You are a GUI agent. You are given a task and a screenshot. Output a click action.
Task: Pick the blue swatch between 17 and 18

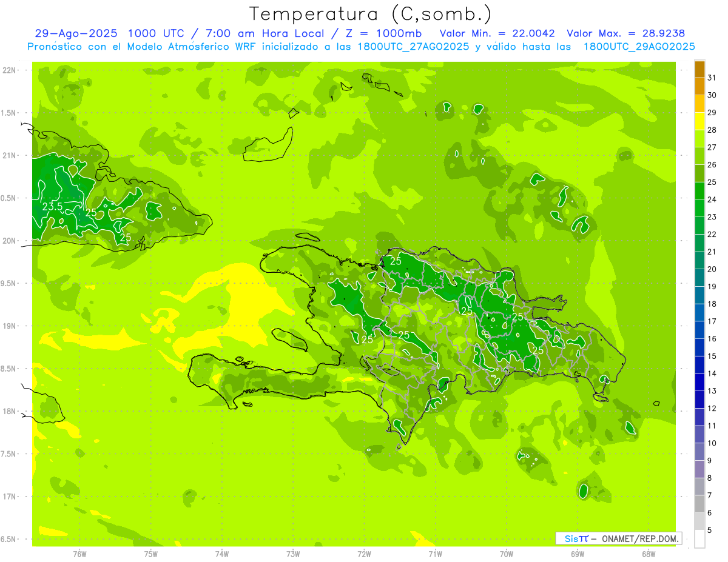(699, 313)
